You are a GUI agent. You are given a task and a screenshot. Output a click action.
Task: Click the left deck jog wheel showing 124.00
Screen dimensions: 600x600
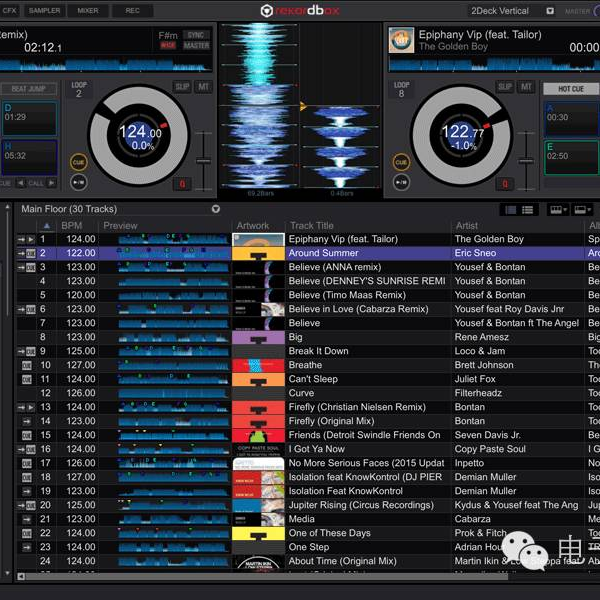(139, 135)
